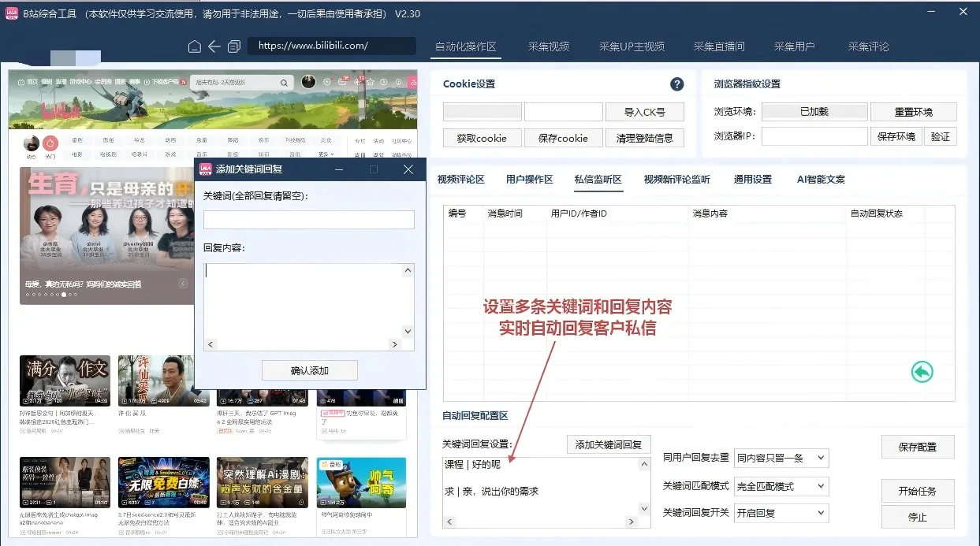Focus the 关键词 input in the dialog
Screen dimensions: 980x546
pos(309,220)
